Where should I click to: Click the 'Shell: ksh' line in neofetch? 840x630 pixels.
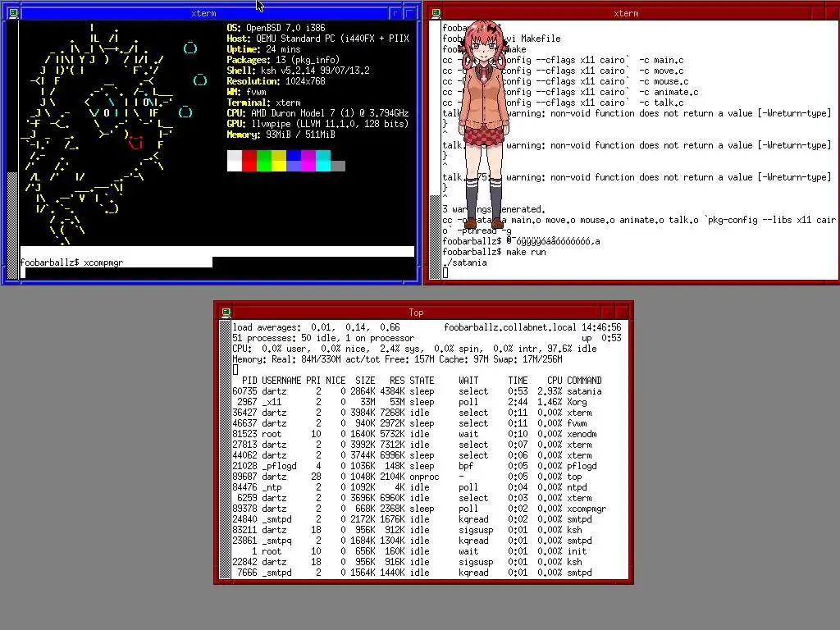tap(298, 71)
